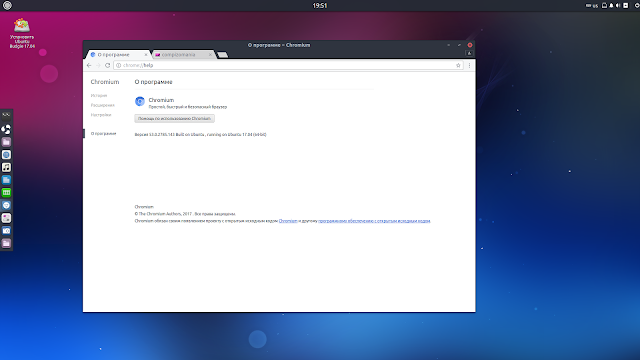
Task: Click the top dock icon above Budgie Welcome
Action: click(6, 115)
